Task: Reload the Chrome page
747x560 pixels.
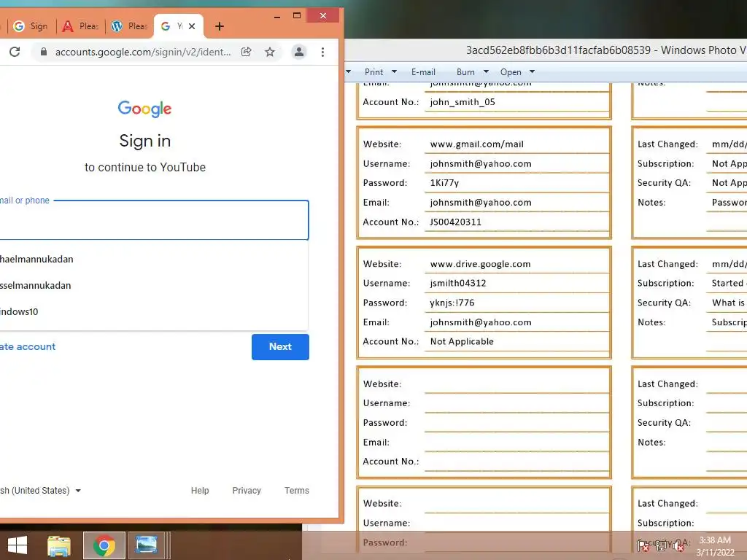Action: point(15,52)
